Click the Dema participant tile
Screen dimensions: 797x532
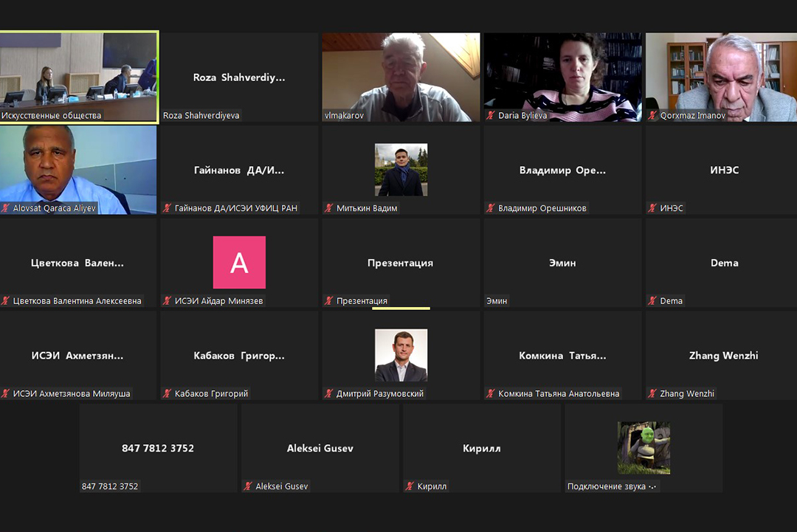point(724,262)
